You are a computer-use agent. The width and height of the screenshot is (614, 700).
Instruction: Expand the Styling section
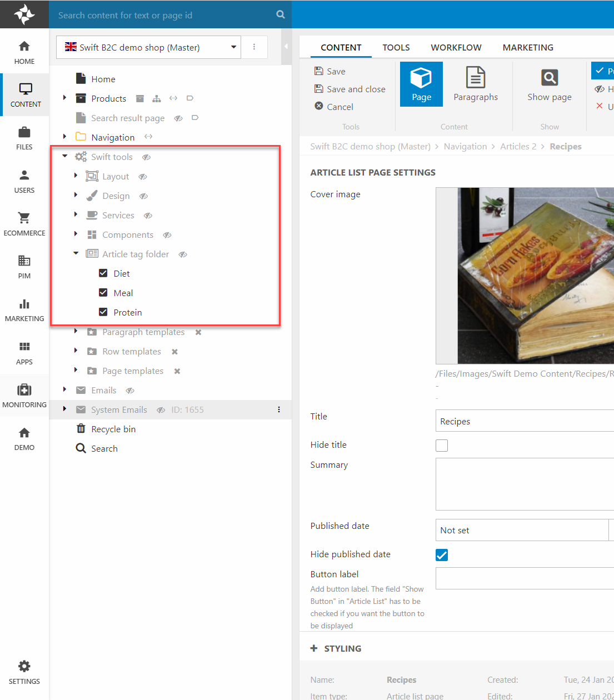336,648
